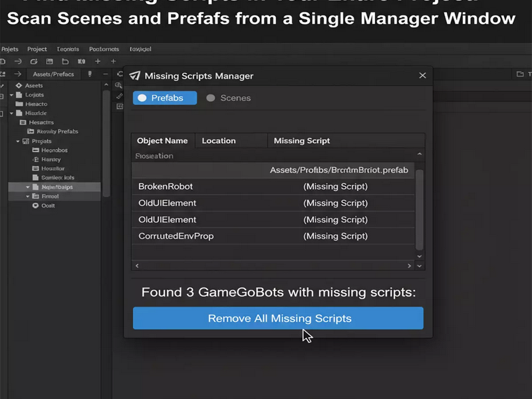The image size is (532, 399).
Task: Select the BrokenRobot row
Action: coord(273,186)
